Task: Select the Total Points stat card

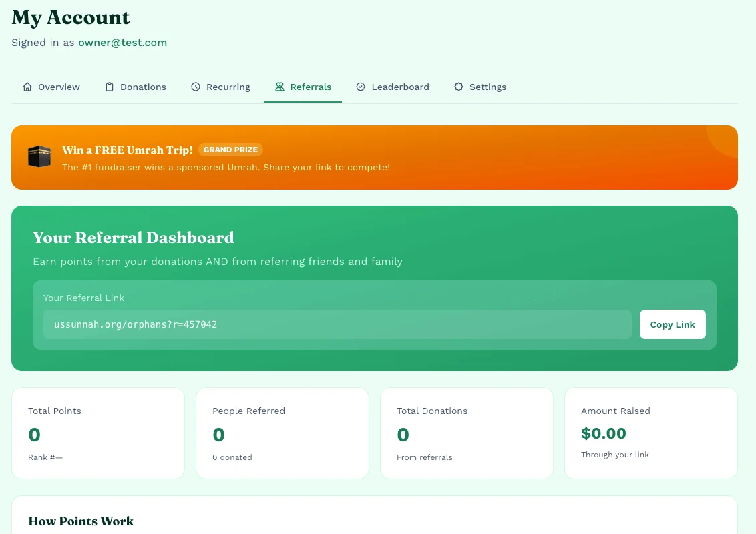Action: 98,433
